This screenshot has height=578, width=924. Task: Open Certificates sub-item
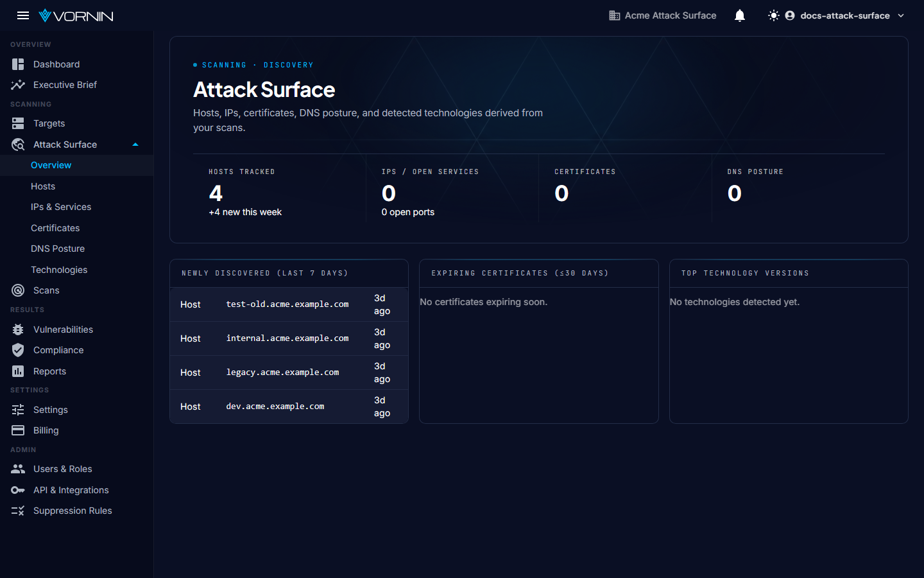pyautogui.click(x=55, y=228)
